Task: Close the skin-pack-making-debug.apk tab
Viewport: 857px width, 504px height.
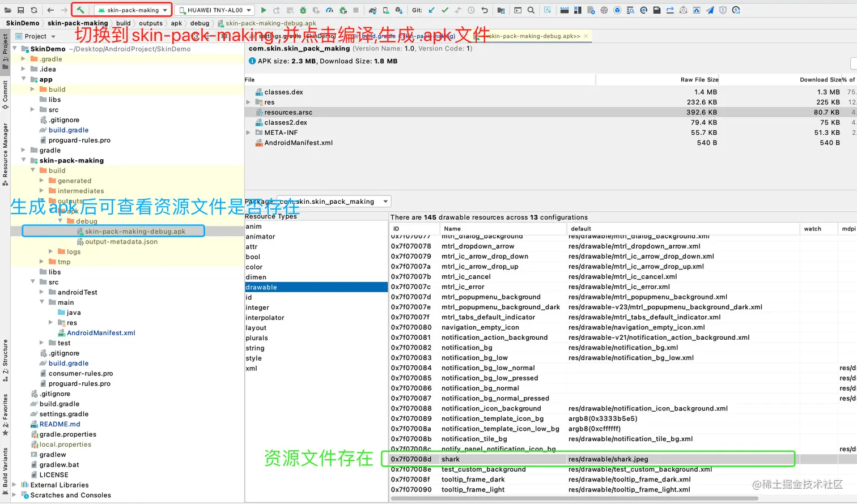Action: 586,36
